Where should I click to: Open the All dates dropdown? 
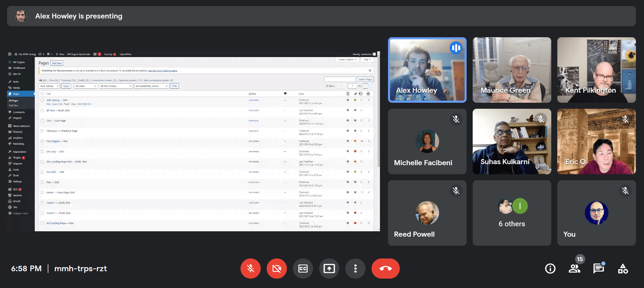[x=86, y=86]
